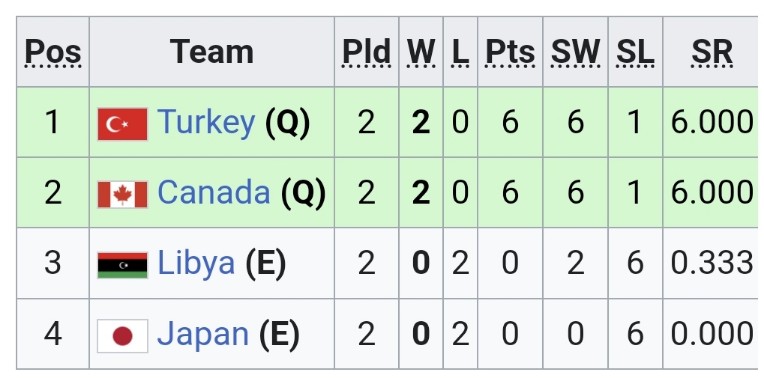This screenshot has height=378, width=764.
Task: Click the Libya flag icon
Action: click(122, 265)
